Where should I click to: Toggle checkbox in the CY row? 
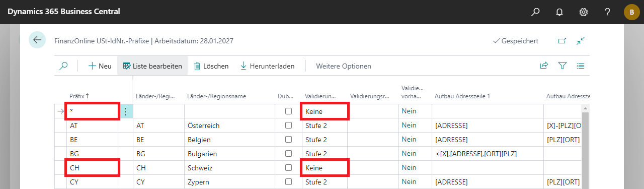pos(288,182)
